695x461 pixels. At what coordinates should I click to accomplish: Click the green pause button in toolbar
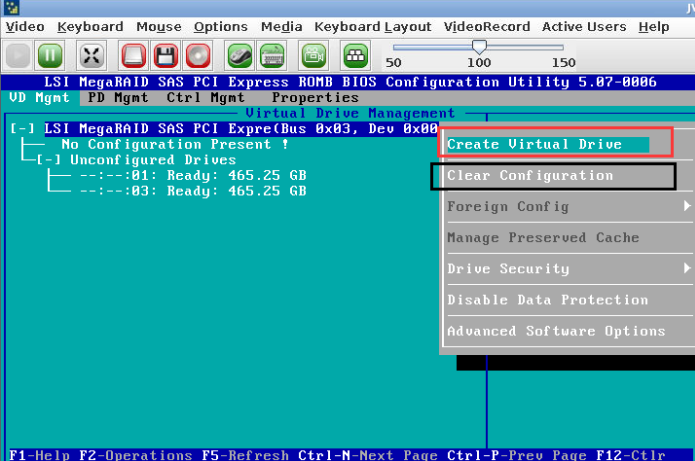[50, 55]
